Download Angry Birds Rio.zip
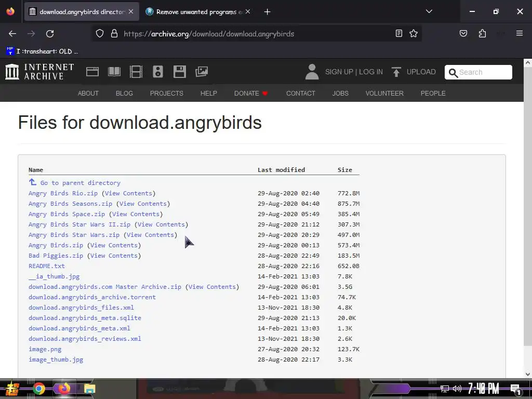The width and height of the screenshot is (532, 399). (x=63, y=193)
